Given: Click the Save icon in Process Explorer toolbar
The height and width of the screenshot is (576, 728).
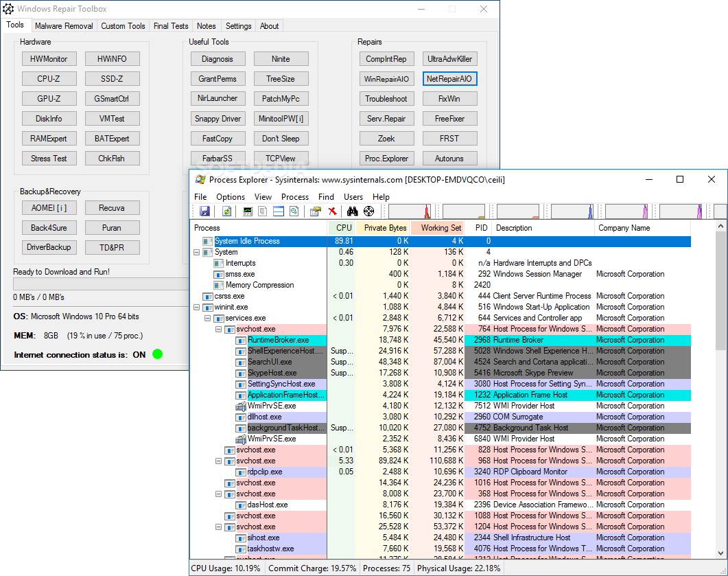Looking at the screenshot, I should coord(204,211).
